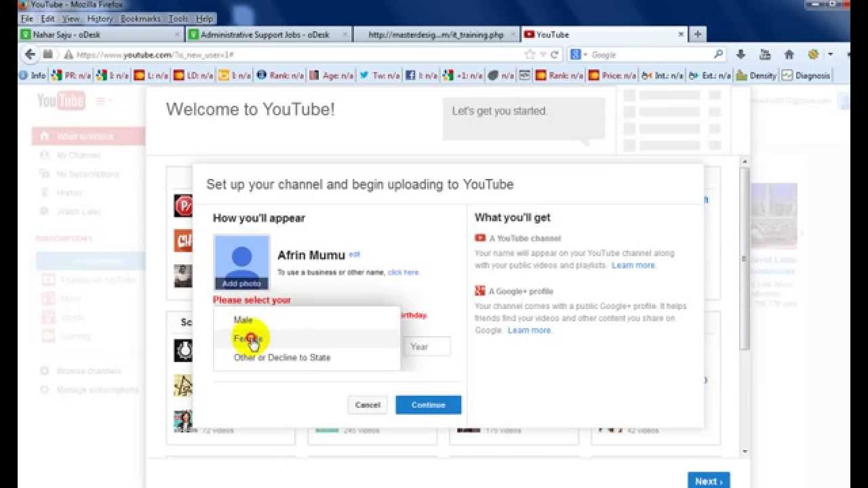Click the YouTube logo in the header
Screen dimensions: 868x488
pyautogui.click(x=61, y=102)
